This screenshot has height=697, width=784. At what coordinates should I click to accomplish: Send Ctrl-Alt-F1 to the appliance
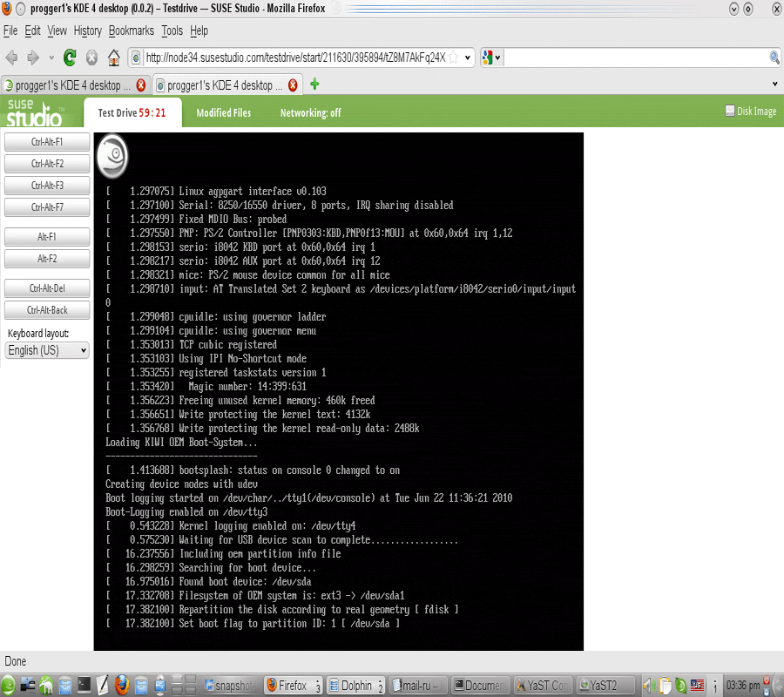47,142
